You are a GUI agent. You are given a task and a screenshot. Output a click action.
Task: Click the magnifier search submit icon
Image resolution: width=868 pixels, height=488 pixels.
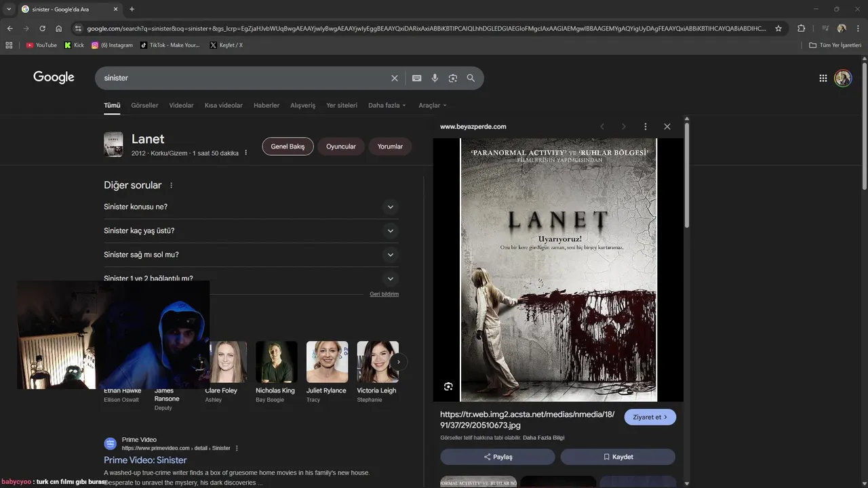tap(471, 78)
